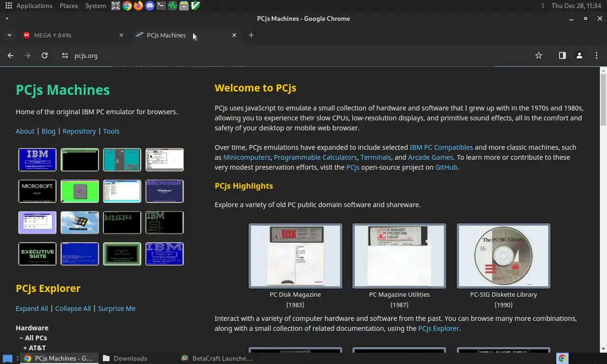Screen dimensions: 607x364
Task: Open a new Chrome tab
Action: coord(251,35)
